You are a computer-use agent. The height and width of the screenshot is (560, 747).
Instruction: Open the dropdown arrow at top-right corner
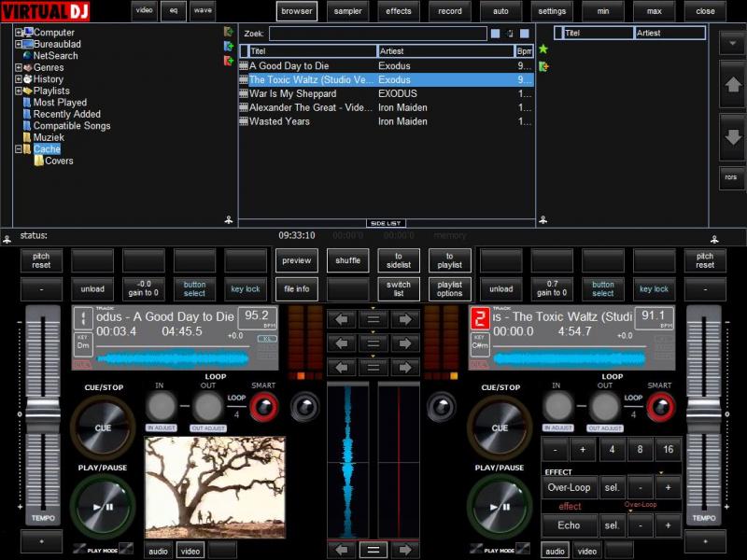coord(733,43)
